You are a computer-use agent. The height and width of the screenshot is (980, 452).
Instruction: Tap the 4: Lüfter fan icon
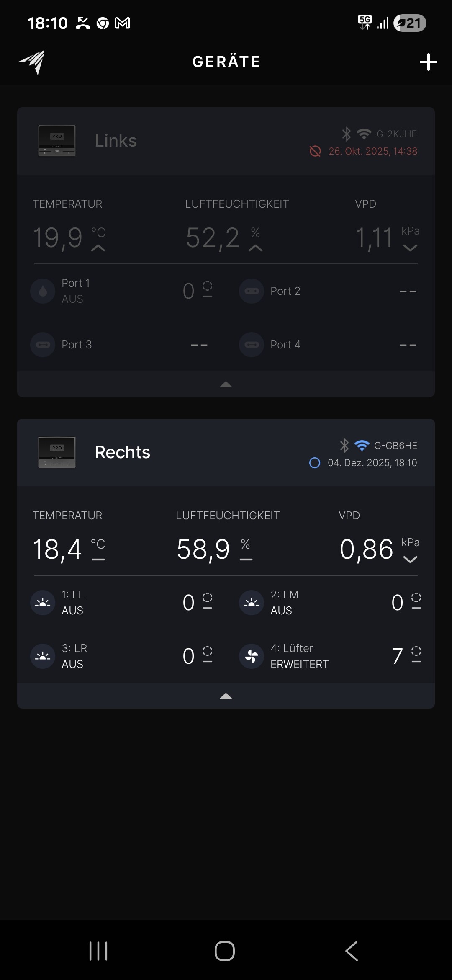tap(252, 656)
